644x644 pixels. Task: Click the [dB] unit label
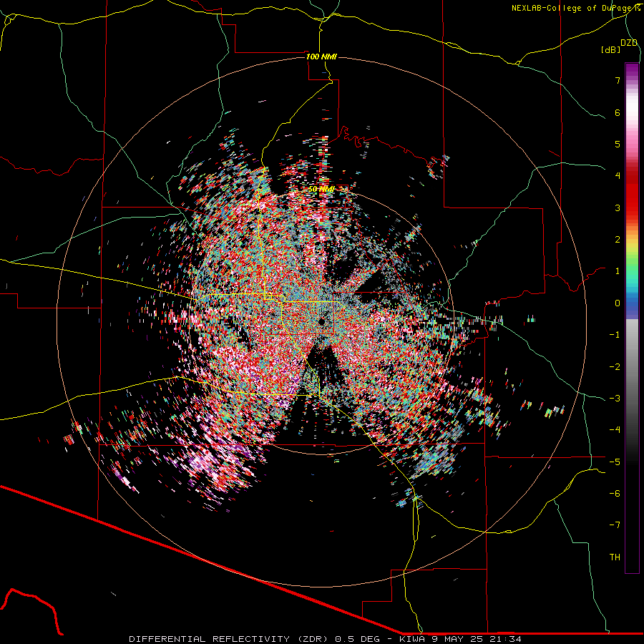coord(611,50)
